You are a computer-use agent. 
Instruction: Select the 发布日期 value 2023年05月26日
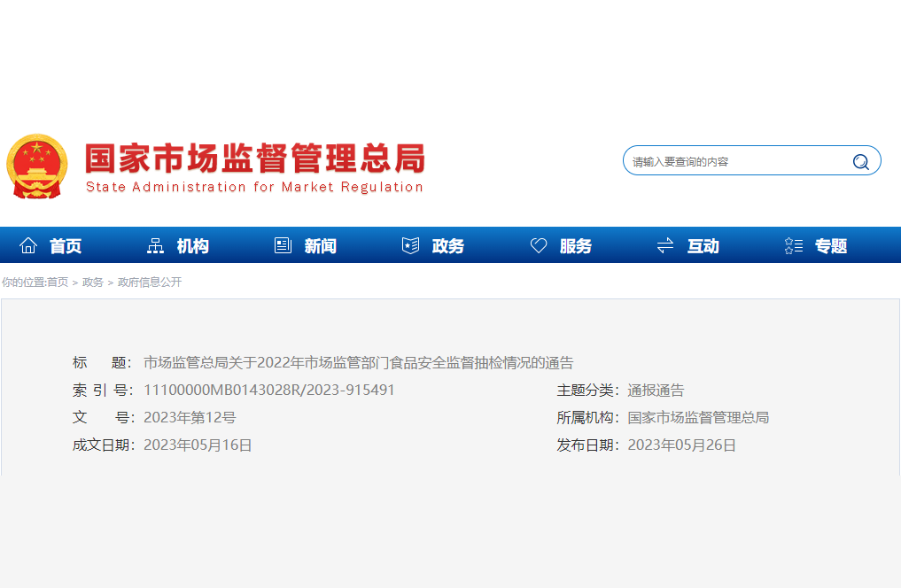(x=681, y=445)
